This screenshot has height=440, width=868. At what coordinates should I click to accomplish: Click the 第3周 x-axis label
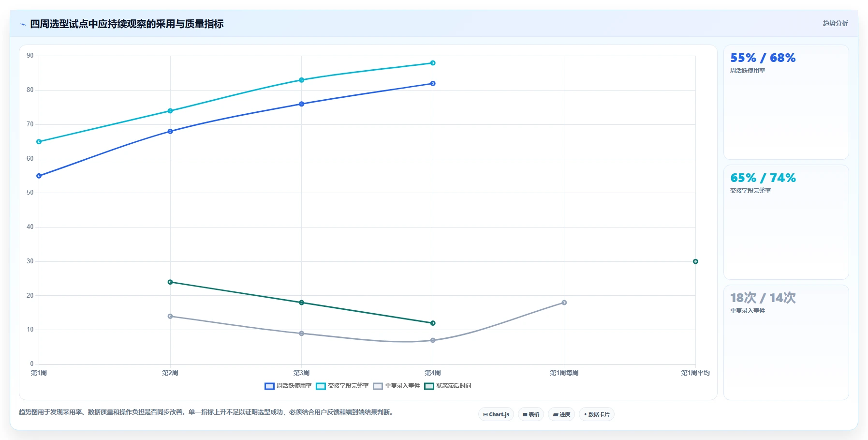[302, 373]
